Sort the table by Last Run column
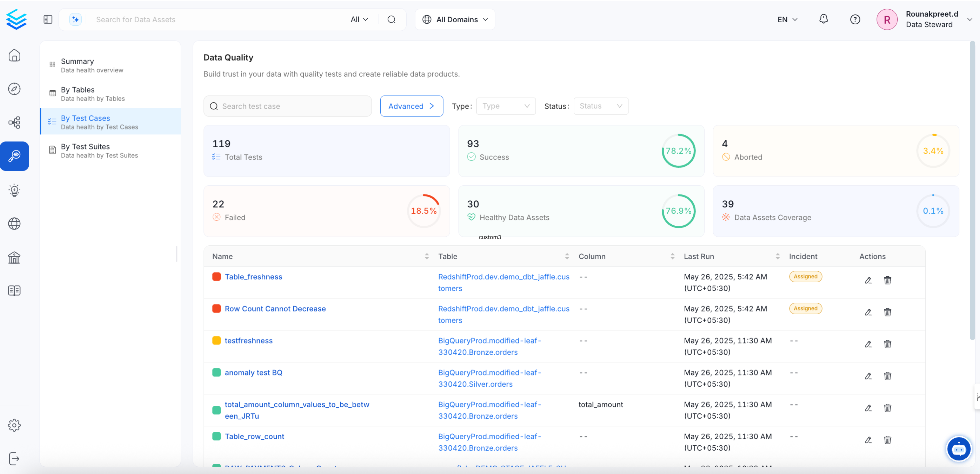 (778, 256)
